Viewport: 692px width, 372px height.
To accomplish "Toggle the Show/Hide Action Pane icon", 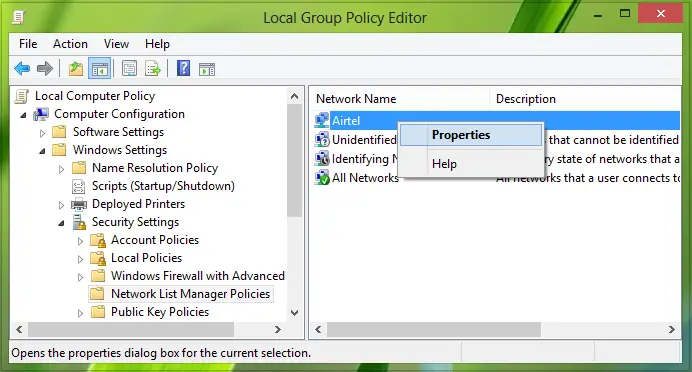I will 207,69.
